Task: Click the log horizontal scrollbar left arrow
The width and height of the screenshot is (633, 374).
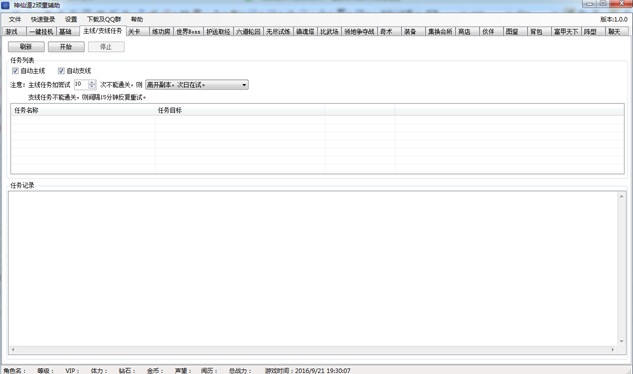Action: [13, 349]
